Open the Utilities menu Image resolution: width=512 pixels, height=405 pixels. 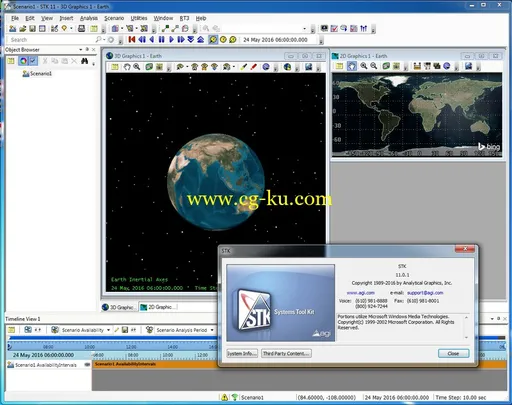point(139,18)
